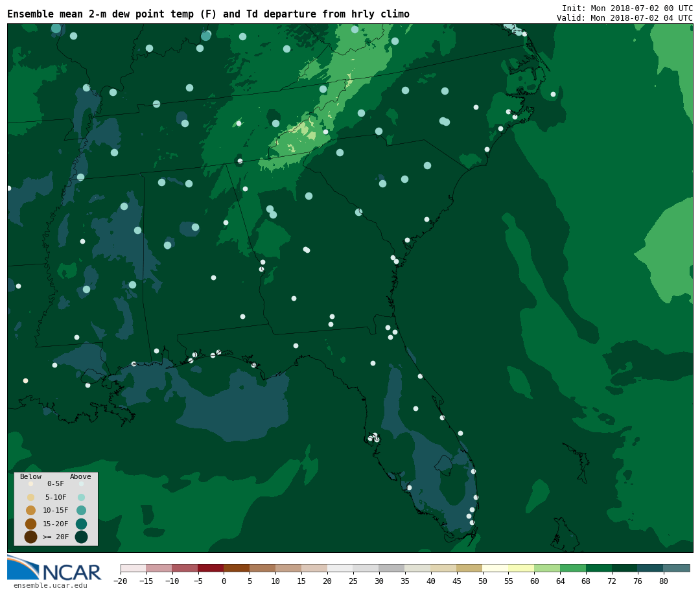Click the light gray 25 to 30 colorbar swatch

(366, 568)
